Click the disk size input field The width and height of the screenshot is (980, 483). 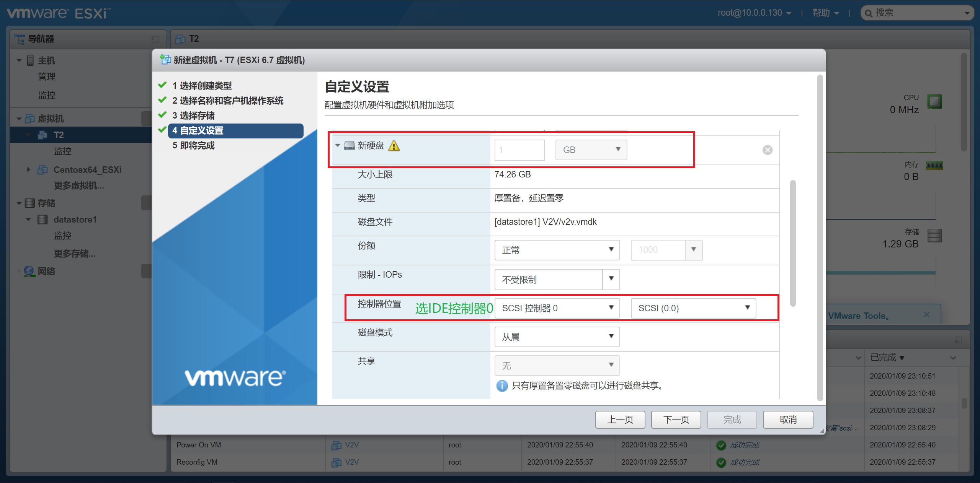[519, 150]
